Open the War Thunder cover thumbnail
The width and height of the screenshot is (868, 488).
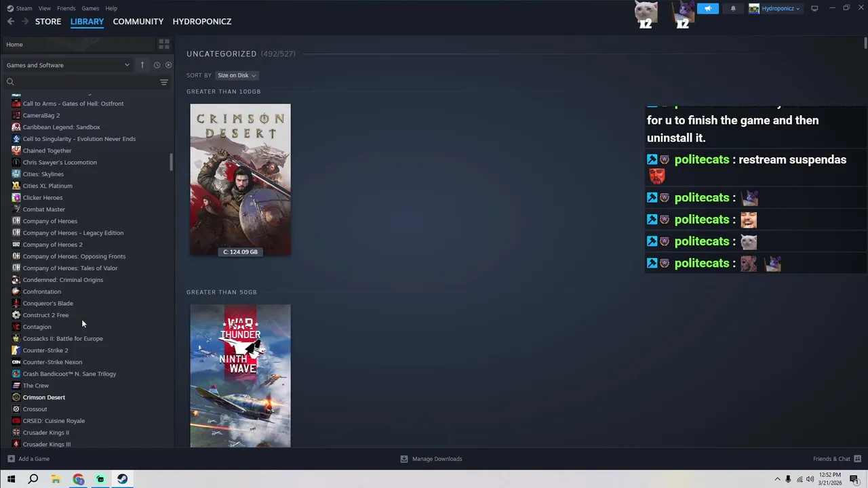240,376
